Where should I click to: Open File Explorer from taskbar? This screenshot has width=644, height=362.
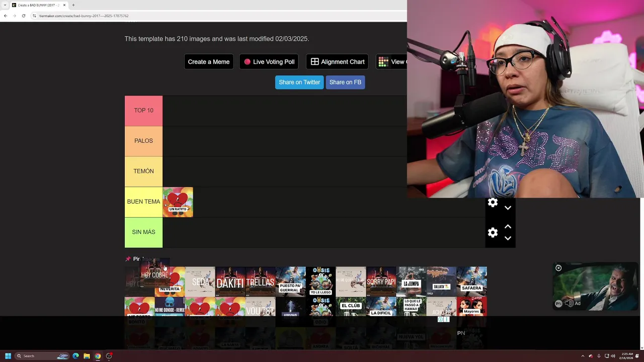[87, 356]
